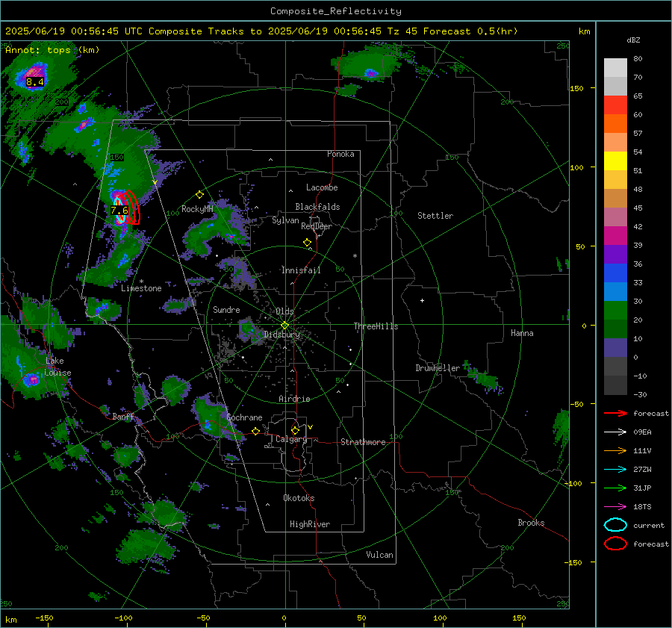672x628 pixels.
Task: Pick the green swatch between 30 and 20 dBZ
Action: click(x=615, y=311)
